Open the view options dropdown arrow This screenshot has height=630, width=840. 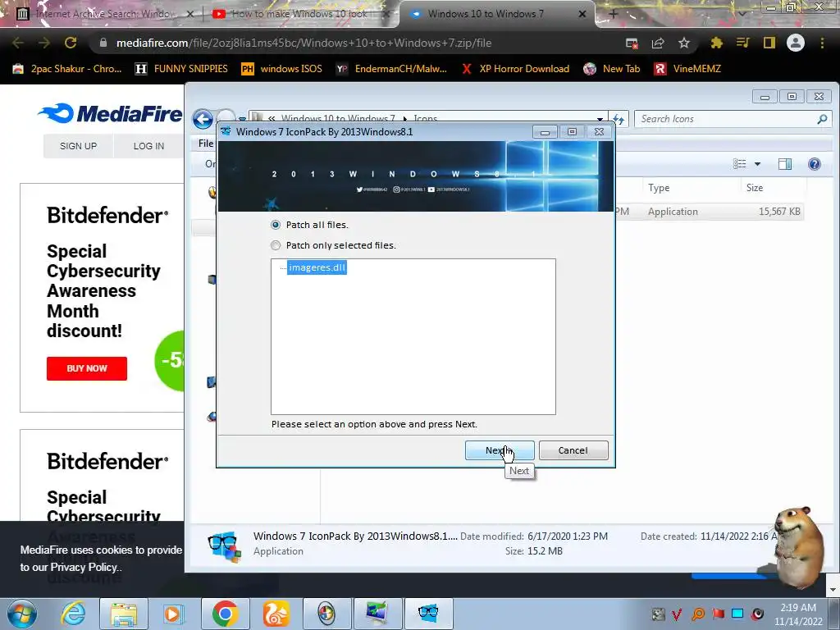[757, 164]
